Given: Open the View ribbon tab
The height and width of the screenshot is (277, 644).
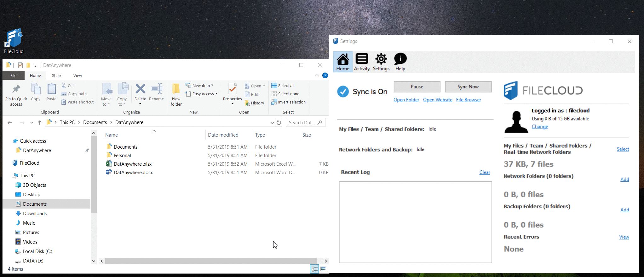Looking at the screenshot, I should pyautogui.click(x=78, y=75).
